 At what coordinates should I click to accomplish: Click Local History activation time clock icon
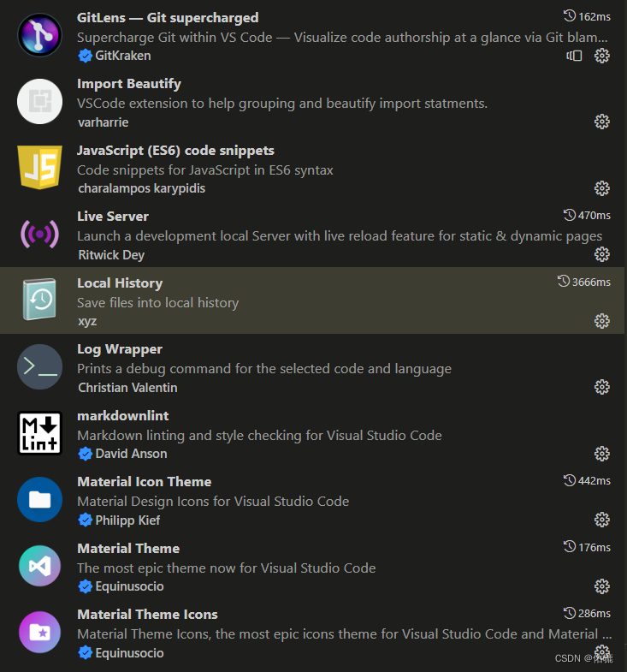(x=563, y=282)
